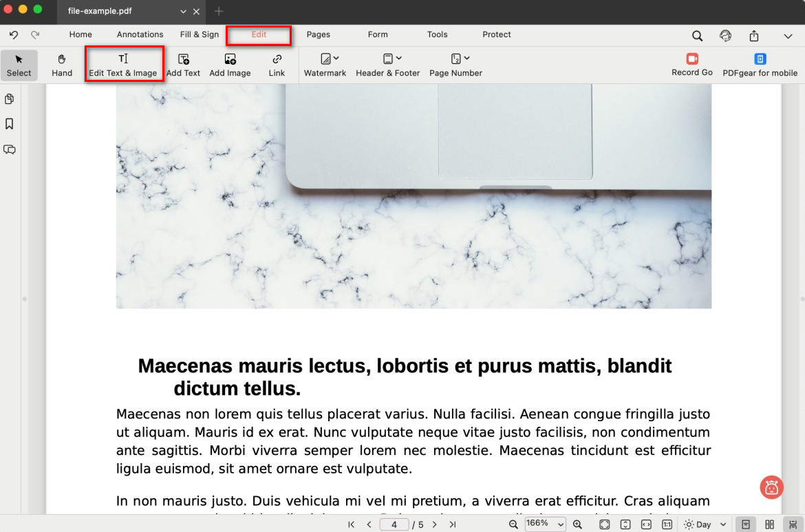Jump to the last page
The width and height of the screenshot is (805, 532).
click(x=452, y=524)
